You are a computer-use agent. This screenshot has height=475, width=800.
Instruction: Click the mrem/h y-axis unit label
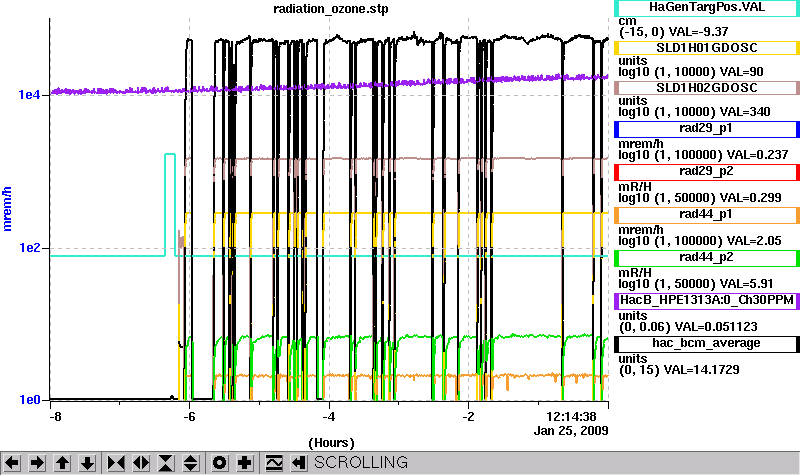8,209
